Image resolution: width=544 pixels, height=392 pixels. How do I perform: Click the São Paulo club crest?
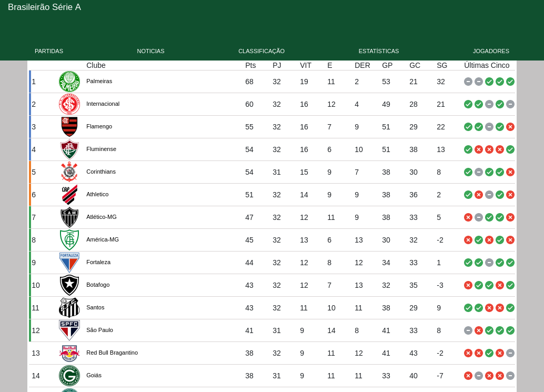tap(69, 330)
